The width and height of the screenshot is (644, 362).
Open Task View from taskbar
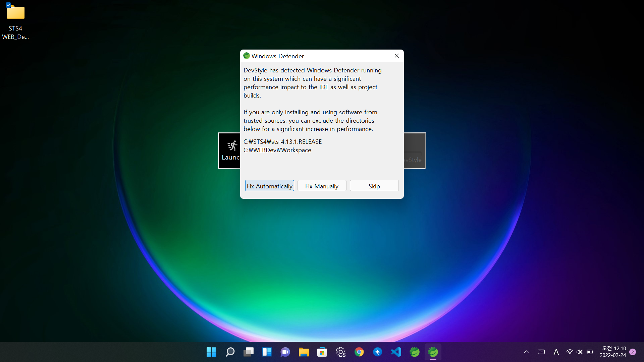click(249, 352)
